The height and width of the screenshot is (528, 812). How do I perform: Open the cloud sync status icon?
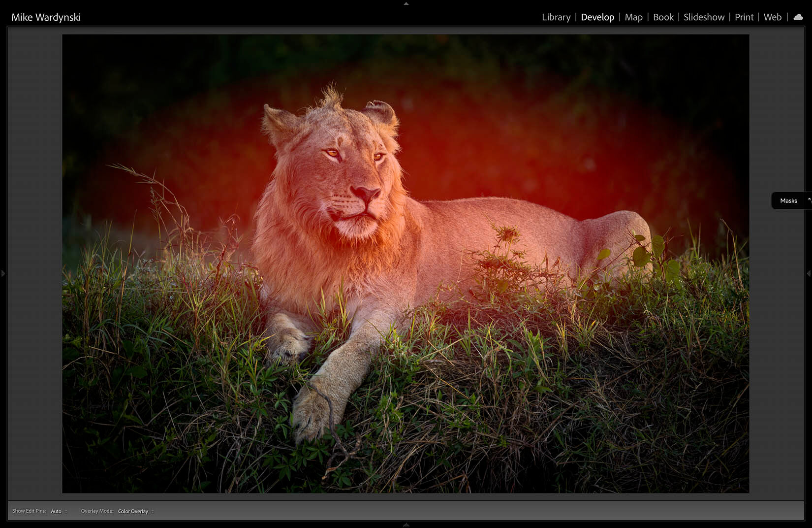point(798,17)
